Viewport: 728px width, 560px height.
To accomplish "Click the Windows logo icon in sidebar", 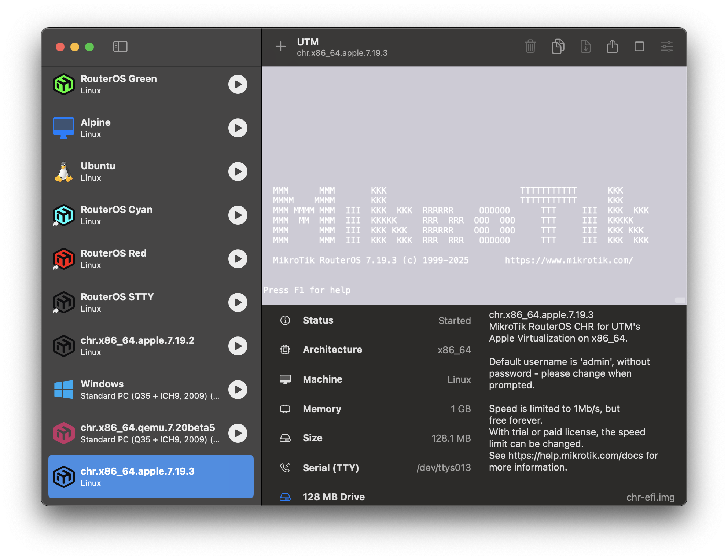I will (x=64, y=389).
